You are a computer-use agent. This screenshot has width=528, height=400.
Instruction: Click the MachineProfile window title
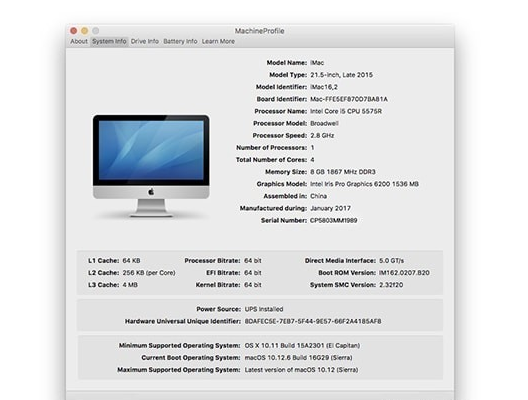point(260,31)
